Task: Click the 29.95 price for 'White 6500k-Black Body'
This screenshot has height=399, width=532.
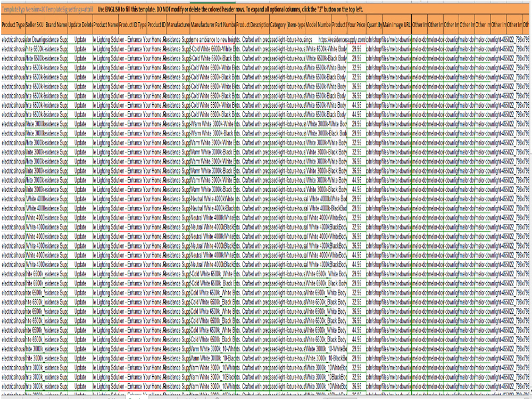Action: 356,59
